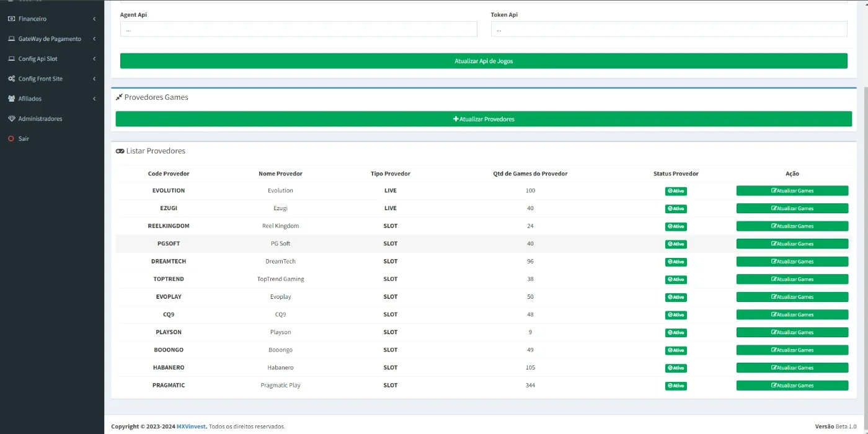Image resolution: width=868 pixels, height=434 pixels.
Task: Update games for TOPTREND provider
Action: pyautogui.click(x=792, y=279)
